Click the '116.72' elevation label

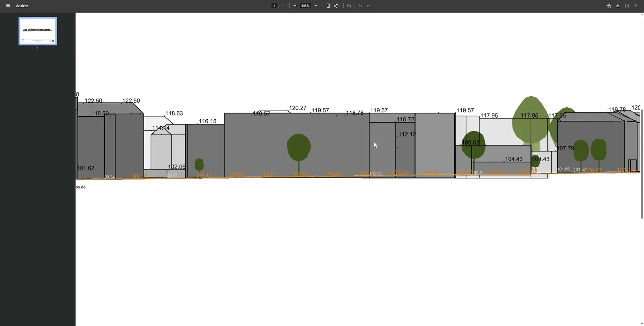405,120
